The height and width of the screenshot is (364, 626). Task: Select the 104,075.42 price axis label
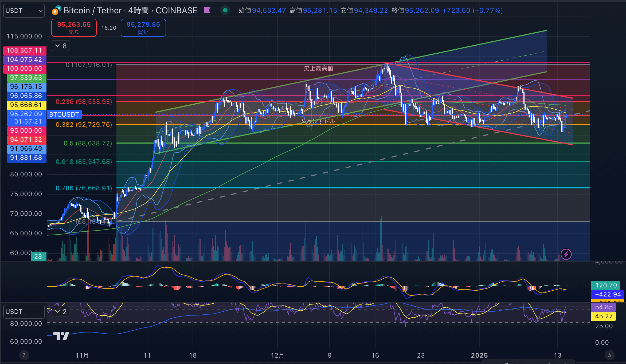click(25, 60)
